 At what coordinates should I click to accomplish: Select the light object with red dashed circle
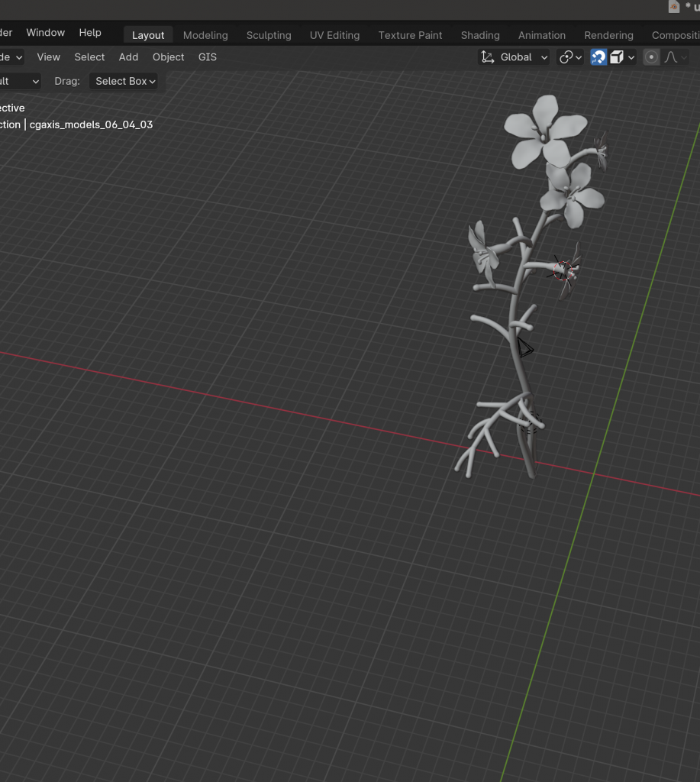[563, 270]
